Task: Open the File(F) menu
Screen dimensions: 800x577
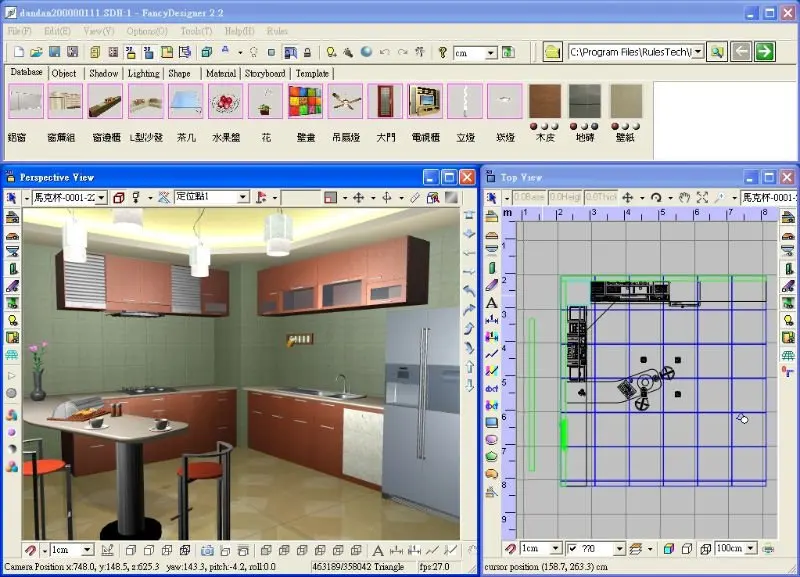Action: [x=19, y=31]
